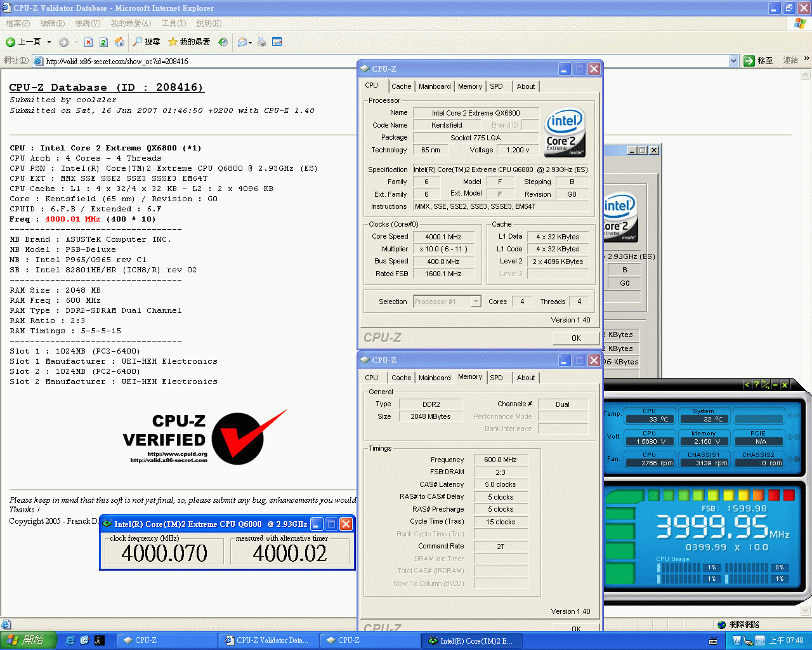Go to the IE Home page icon
The image size is (812, 650).
coord(119,42)
